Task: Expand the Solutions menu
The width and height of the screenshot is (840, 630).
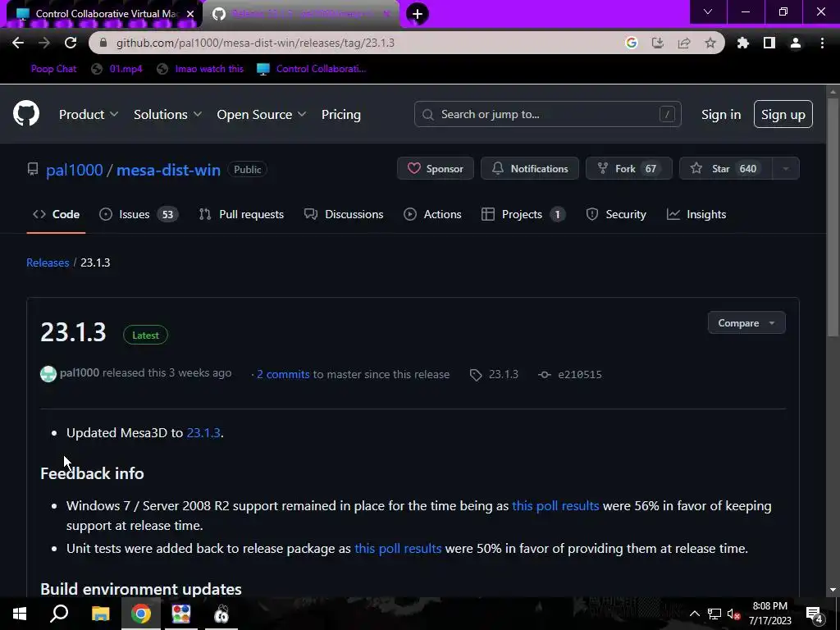Action: pyautogui.click(x=167, y=115)
